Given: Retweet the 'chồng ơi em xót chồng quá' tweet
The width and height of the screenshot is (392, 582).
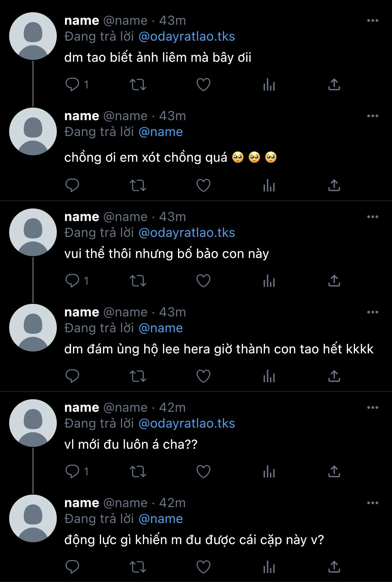Looking at the screenshot, I should pyautogui.click(x=138, y=185).
